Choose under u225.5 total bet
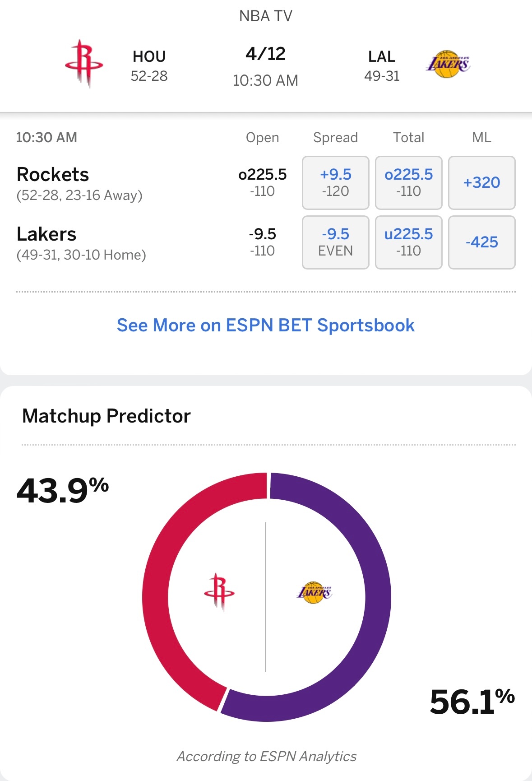This screenshot has width=532, height=781. pyautogui.click(x=408, y=242)
